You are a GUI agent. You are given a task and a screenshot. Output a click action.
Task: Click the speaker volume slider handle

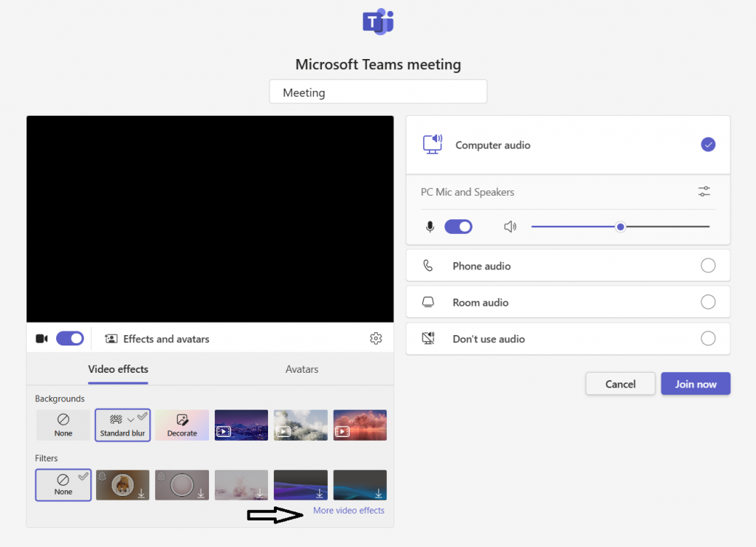click(621, 227)
